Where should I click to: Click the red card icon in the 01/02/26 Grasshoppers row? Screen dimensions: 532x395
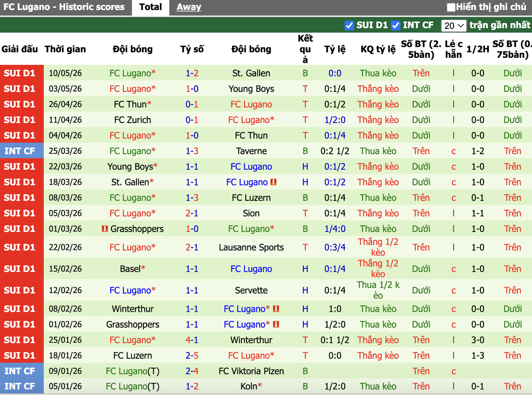(x=276, y=324)
